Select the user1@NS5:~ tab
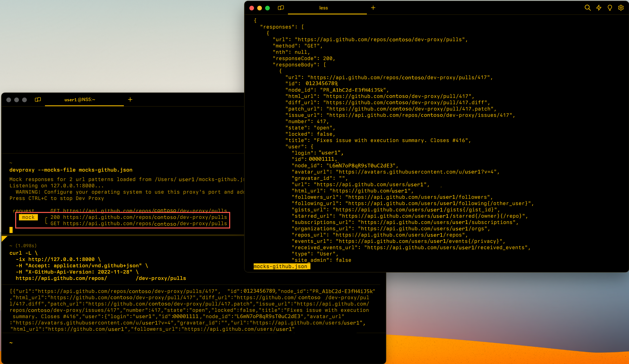629x364 pixels. click(x=80, y=99)
